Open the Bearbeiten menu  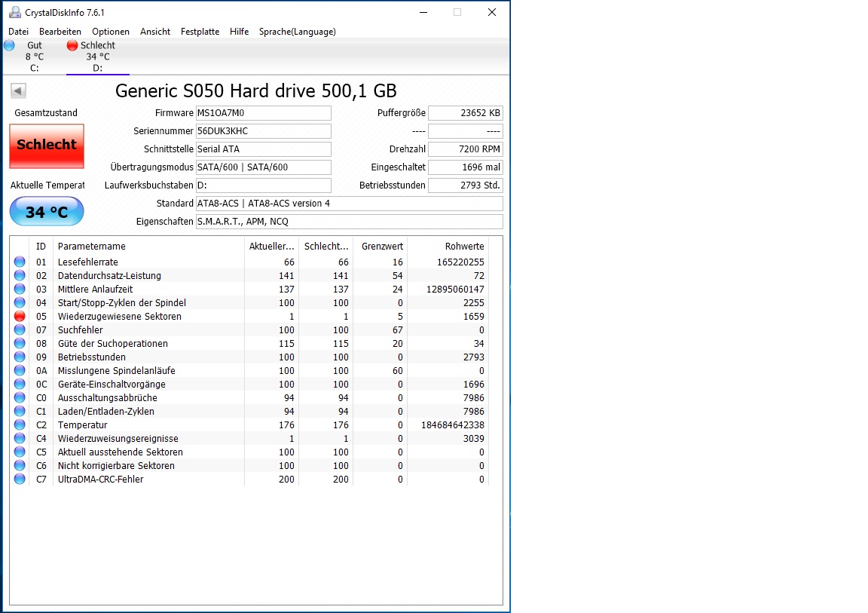tap(60, 32)
